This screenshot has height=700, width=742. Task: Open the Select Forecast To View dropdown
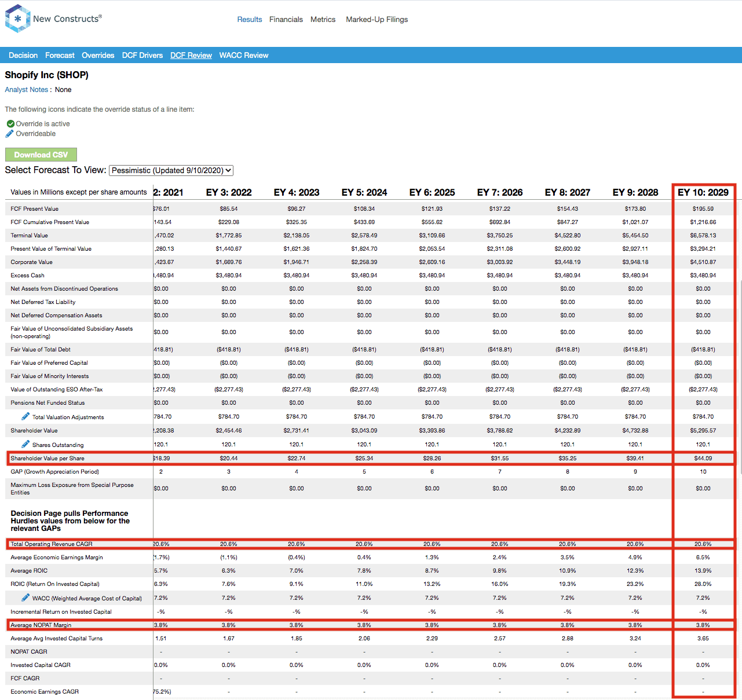(171, 170)
